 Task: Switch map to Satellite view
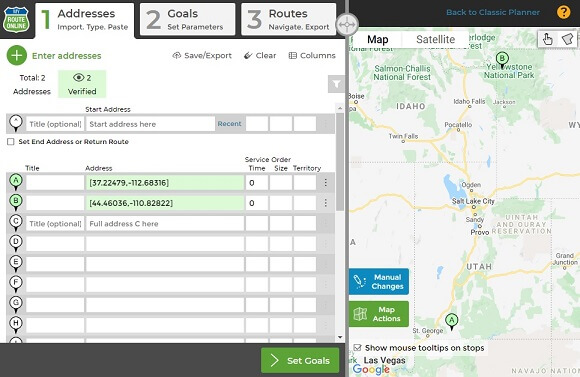[x=435, y=39]
